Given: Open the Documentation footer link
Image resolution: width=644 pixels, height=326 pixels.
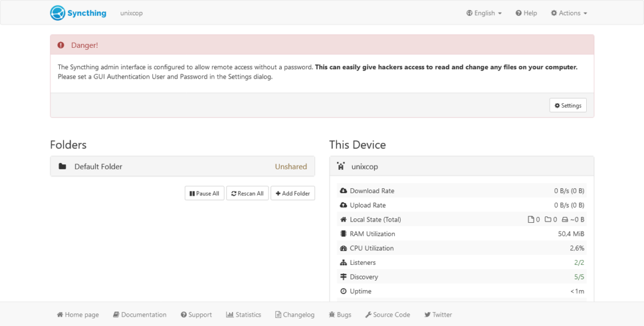Looking at the screenshot, I should (140, 315).
